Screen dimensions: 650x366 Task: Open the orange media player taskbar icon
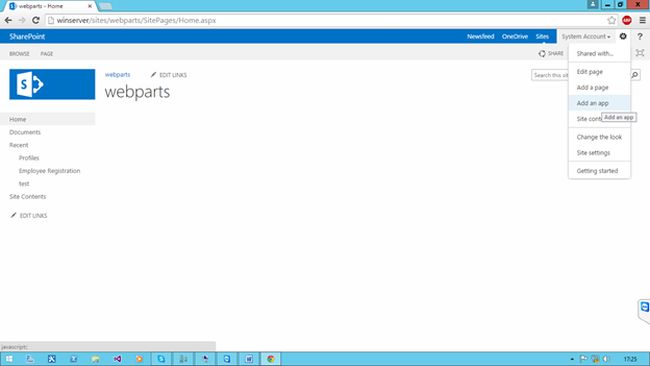[139, 359]
